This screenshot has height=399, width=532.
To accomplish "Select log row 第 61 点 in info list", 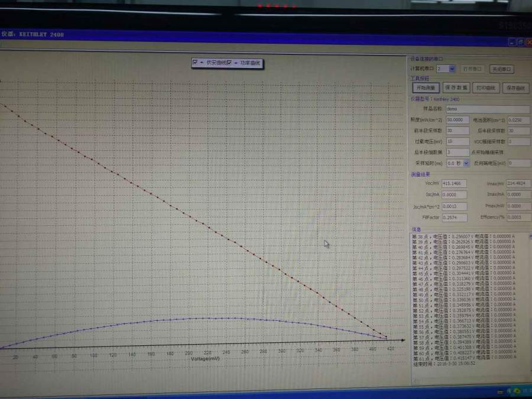I will click(464, 358).
